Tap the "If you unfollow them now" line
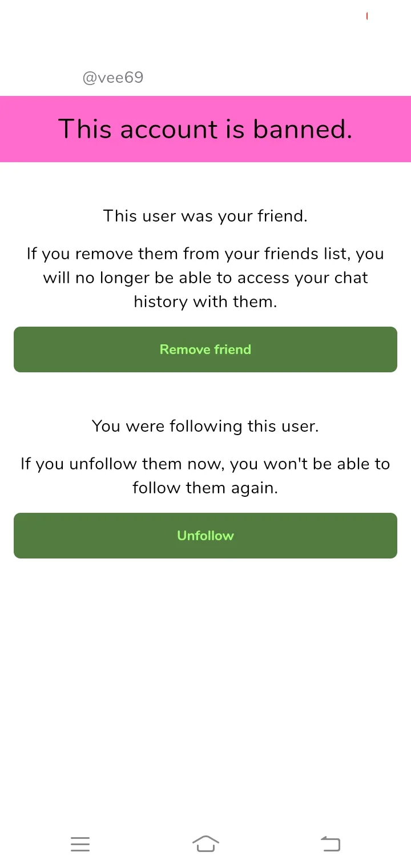This screenshot has width=411, height=868. coord(205,464)
